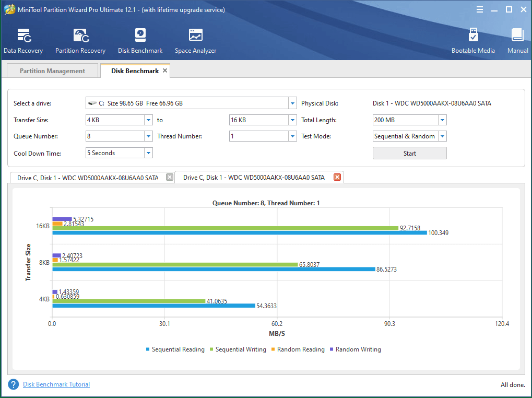The image size is (532, 398).
Task: Click the 'Transfer Size' vertical axis title
Action: click(28, 262)
